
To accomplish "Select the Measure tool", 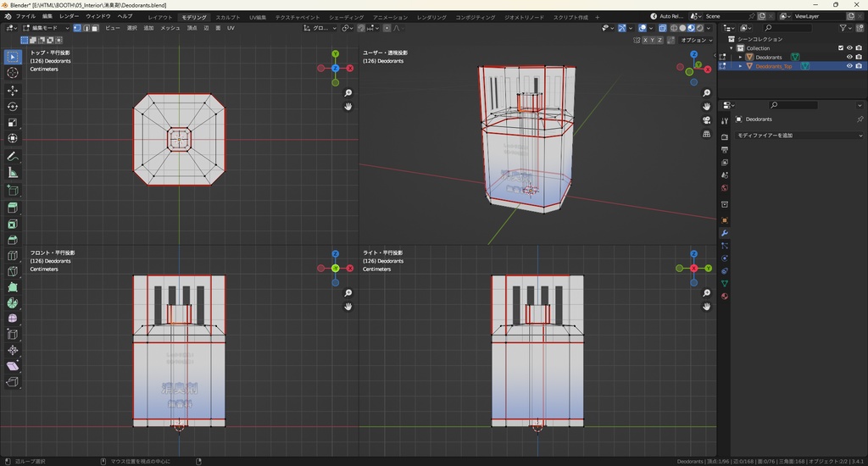I will tap(13, 173).
